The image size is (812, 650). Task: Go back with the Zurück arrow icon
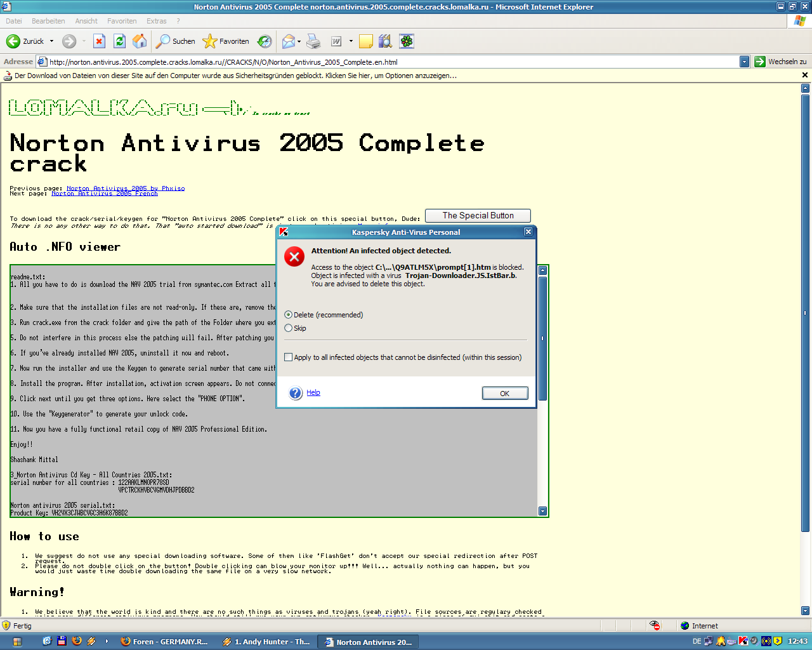(13, 41)
